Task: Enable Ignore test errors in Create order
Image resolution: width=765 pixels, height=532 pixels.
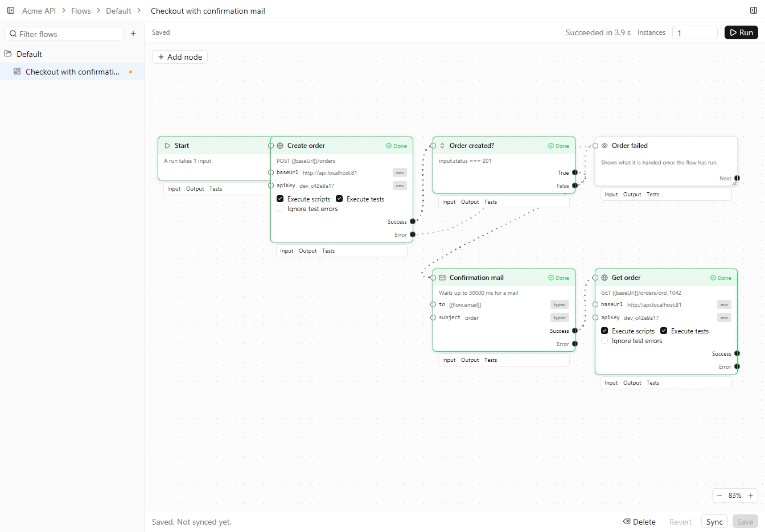Action: pyautogui.click(x=280, y=209)
